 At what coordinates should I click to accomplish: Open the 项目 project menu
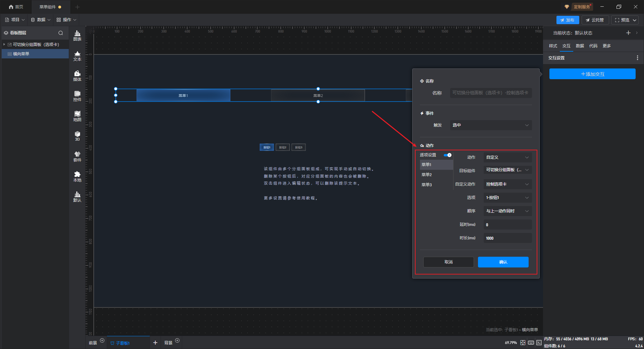15,20
